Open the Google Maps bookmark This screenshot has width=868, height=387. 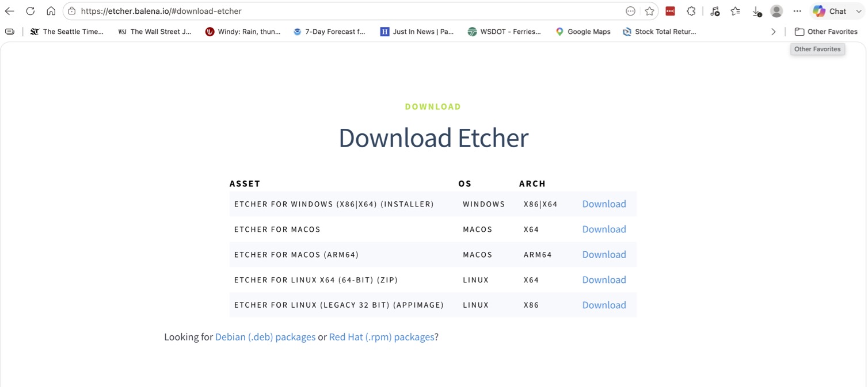coord(583,32)
